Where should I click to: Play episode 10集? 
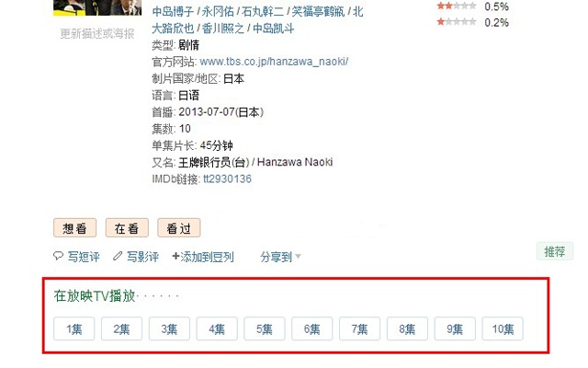coord(503,329)
